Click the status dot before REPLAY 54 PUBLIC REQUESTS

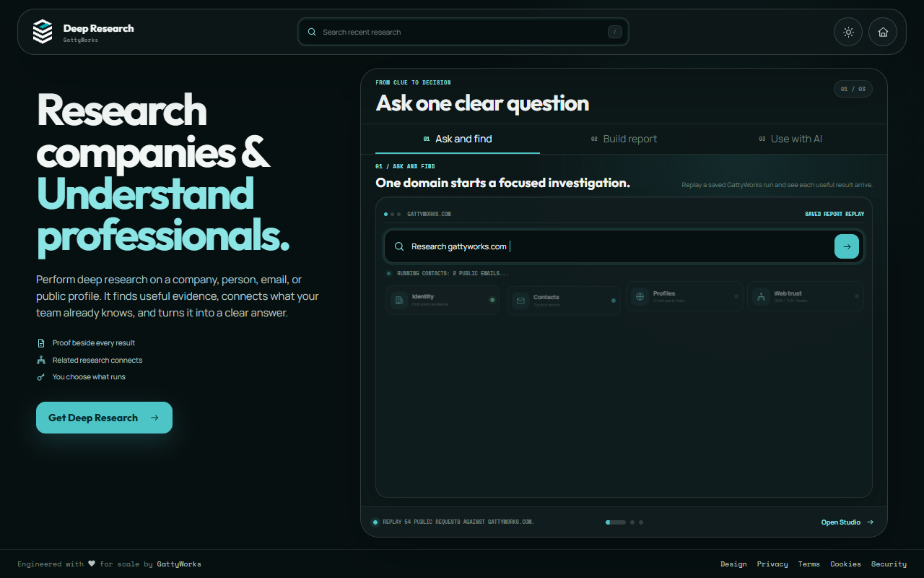(375, 522)
